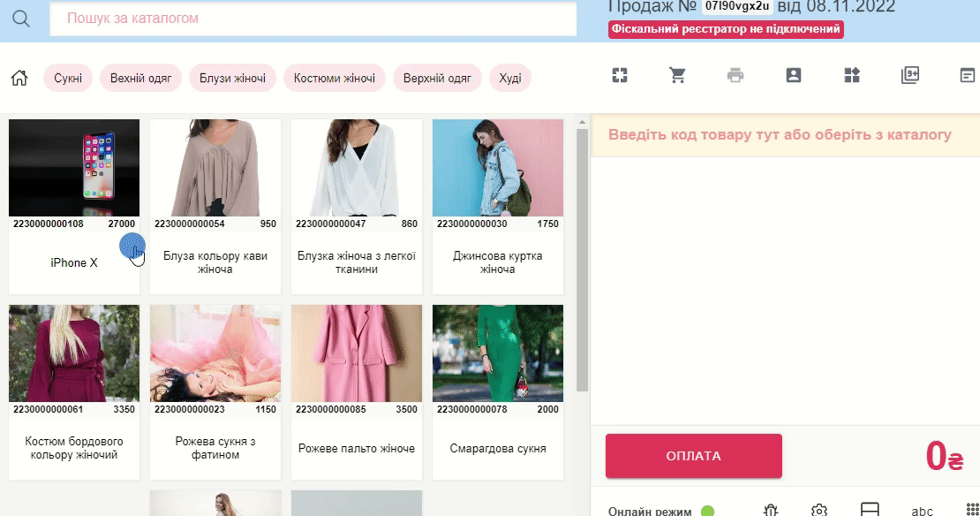
Task: Select the pink tulle dress image
Action: [x=215, y=353]
